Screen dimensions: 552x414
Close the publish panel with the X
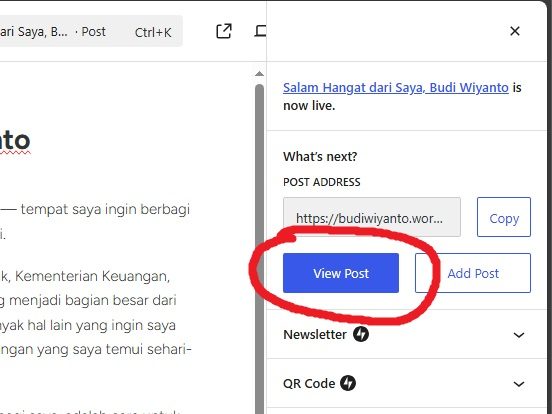coord(515,31)
